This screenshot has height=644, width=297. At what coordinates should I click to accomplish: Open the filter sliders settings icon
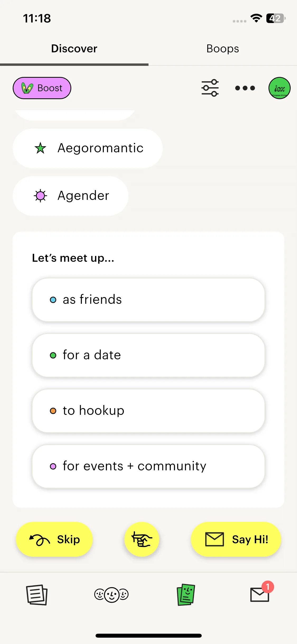coord(210,88)
